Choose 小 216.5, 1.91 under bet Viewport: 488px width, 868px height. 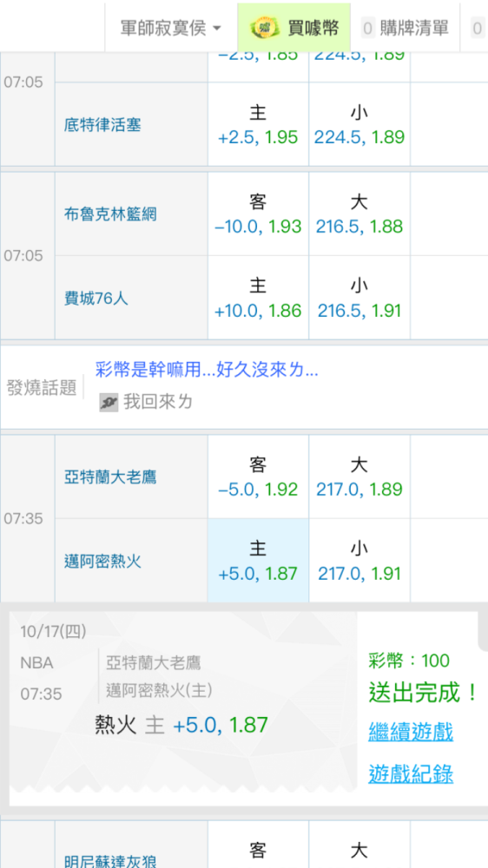359,298
